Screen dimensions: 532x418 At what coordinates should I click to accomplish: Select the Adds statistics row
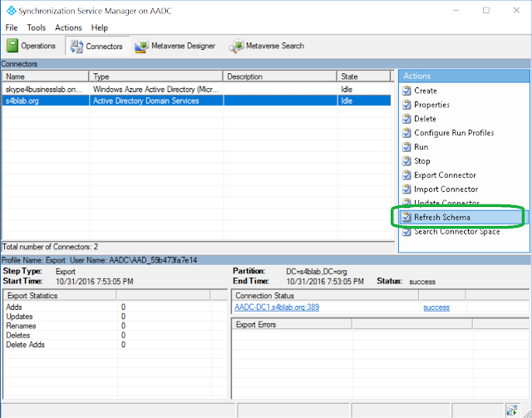115,307
